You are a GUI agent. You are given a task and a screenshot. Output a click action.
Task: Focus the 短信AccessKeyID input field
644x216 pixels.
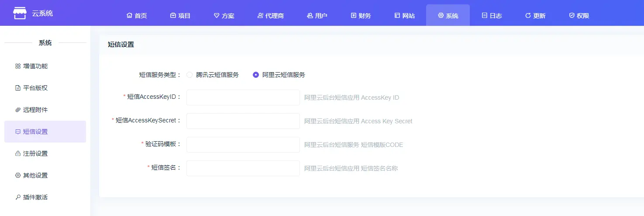click(x=243, y=98)
